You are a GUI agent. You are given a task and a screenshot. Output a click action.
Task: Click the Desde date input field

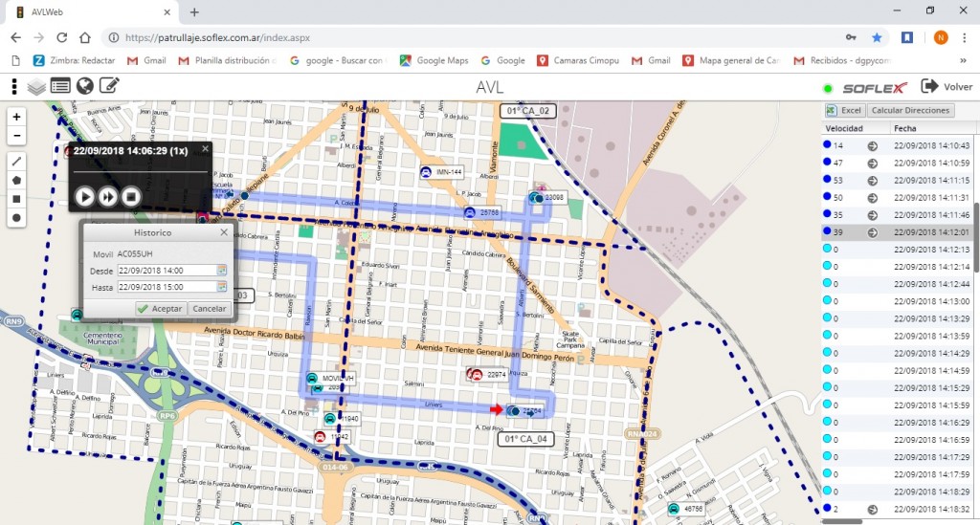(167, 271)
